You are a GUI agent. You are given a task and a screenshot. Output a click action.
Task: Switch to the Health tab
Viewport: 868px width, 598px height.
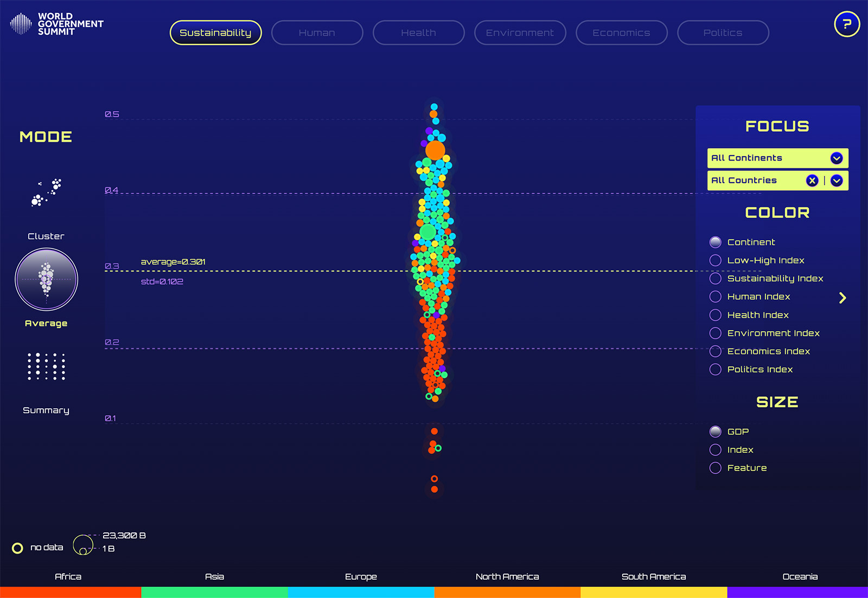(x=418, y=33)
